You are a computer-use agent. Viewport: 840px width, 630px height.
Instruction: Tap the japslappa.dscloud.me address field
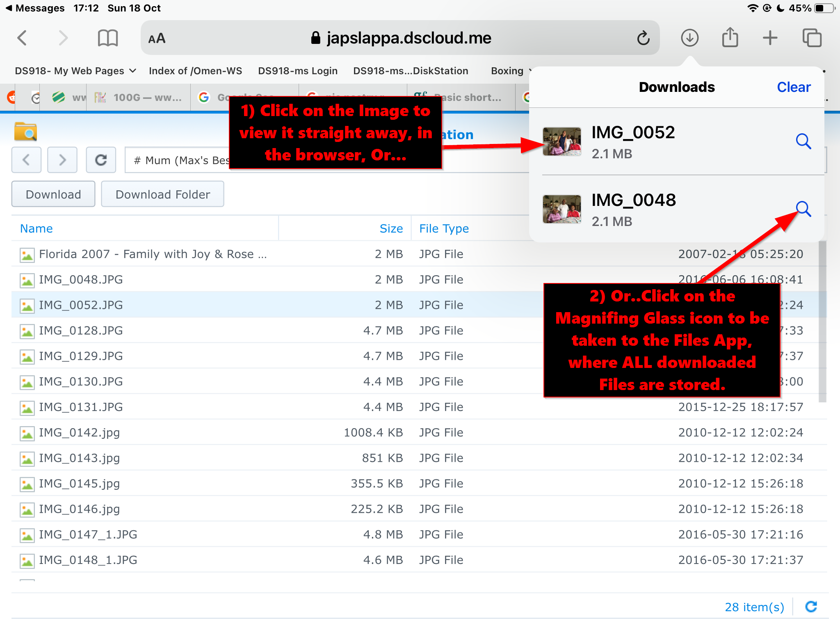(400, 38)
